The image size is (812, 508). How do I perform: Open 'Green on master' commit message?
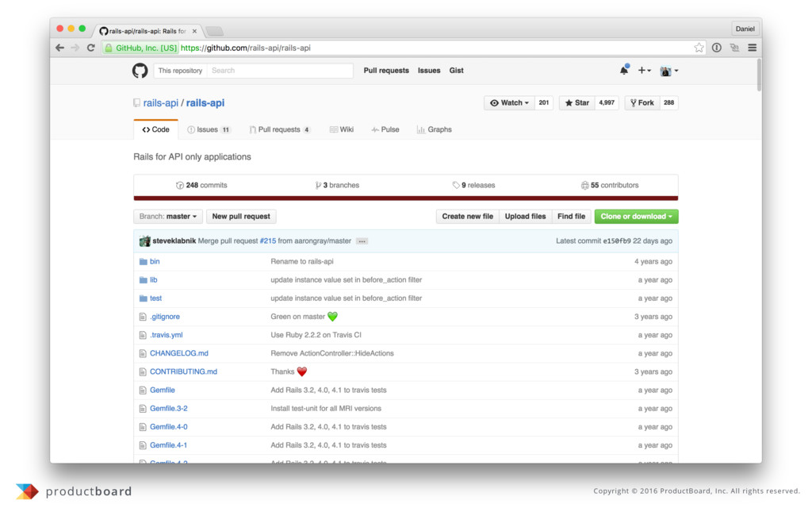click(298, 317)
